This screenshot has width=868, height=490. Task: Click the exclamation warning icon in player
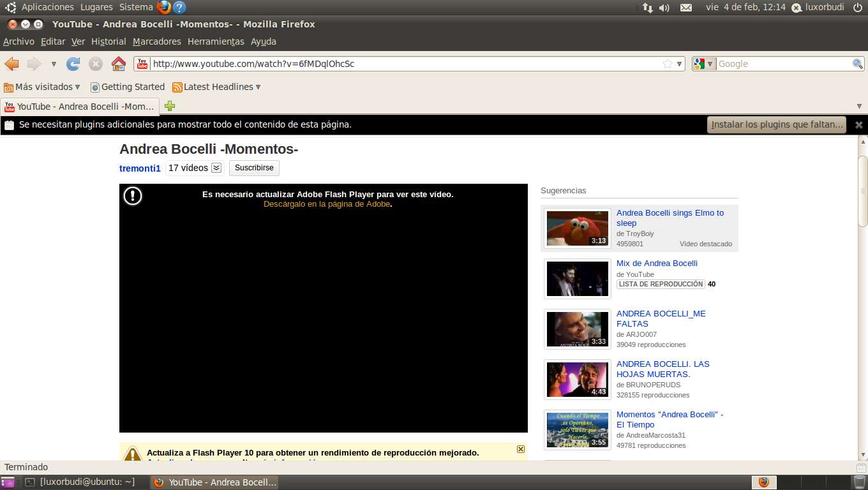(132, 196)
